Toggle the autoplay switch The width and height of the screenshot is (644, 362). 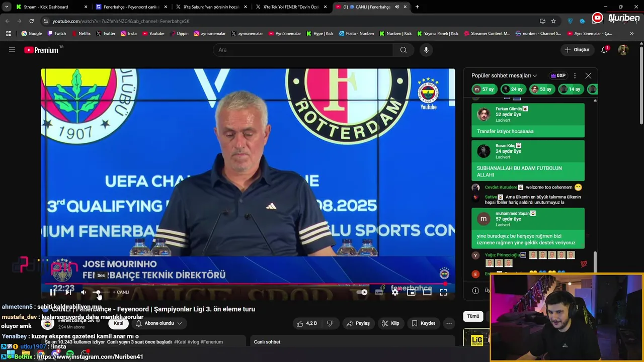click(x=362, y=292)
